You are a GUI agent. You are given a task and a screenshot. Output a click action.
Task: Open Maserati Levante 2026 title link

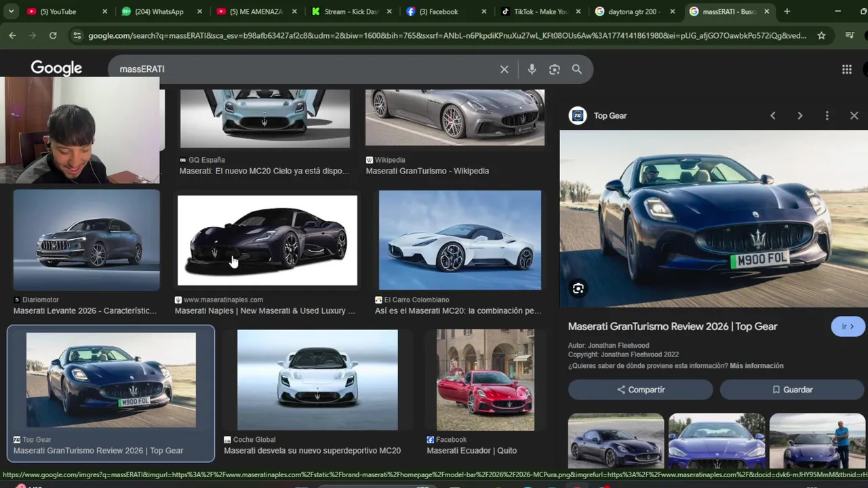pos(85,310)
